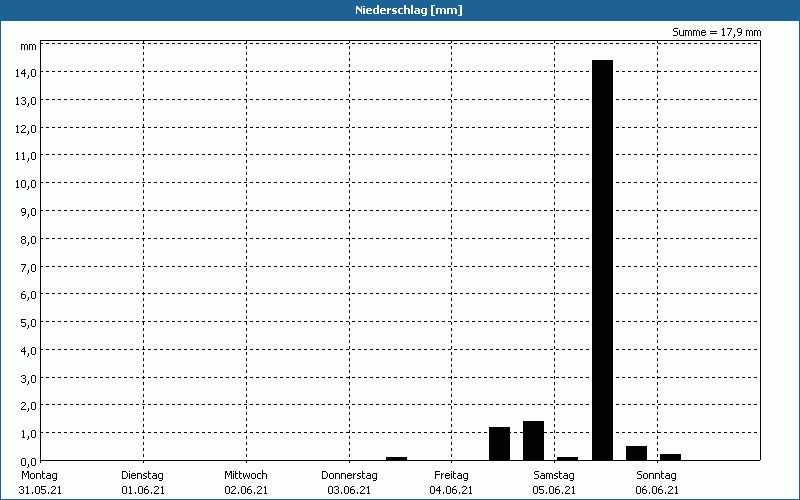This screenshot has width=800, height=500.
Task: Click the date 06.06.21
Action: click(657, 490)
